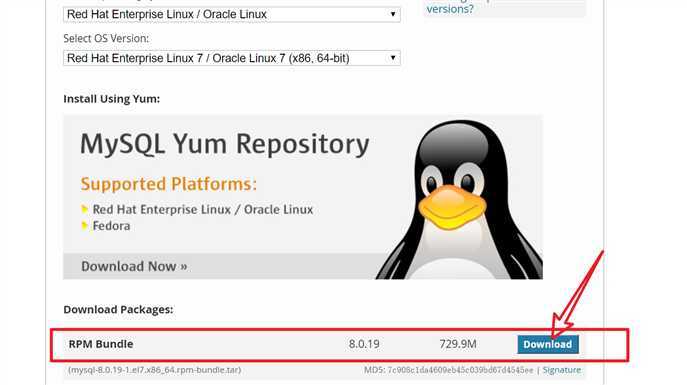Screen dimensions: 687x385
Task: Click the MySQL Yum Repository banner title
Action: click(225, 144)
